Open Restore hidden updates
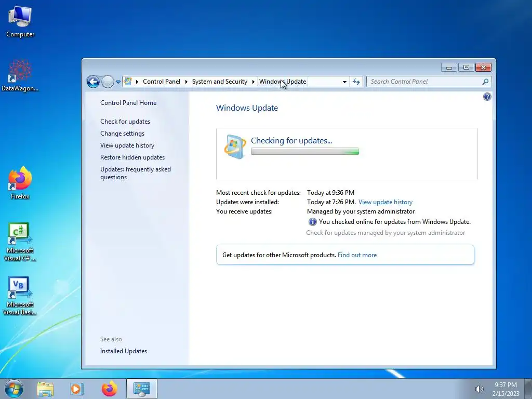532x399 pixels. [132, 157]
